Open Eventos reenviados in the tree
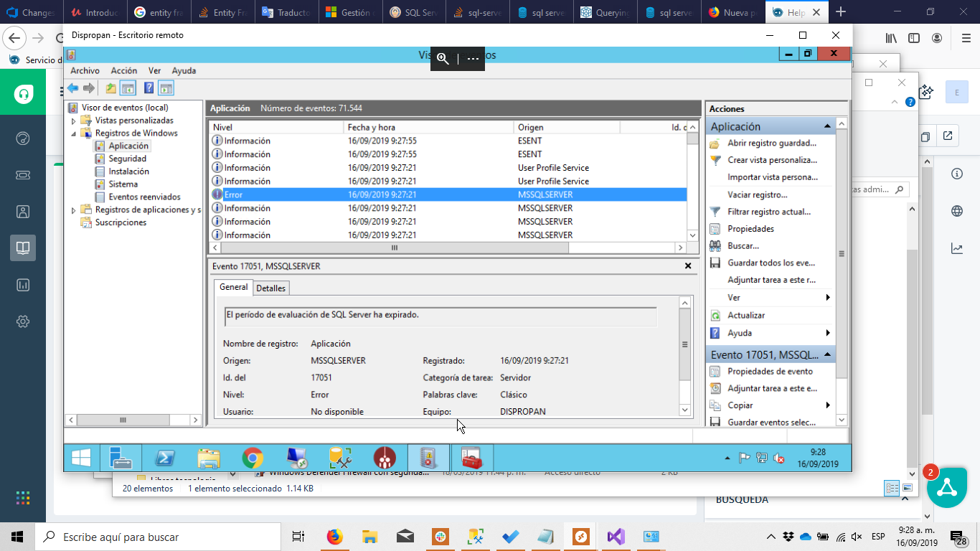This screenshot has width=980, height=551. click(x=144, y=197)
